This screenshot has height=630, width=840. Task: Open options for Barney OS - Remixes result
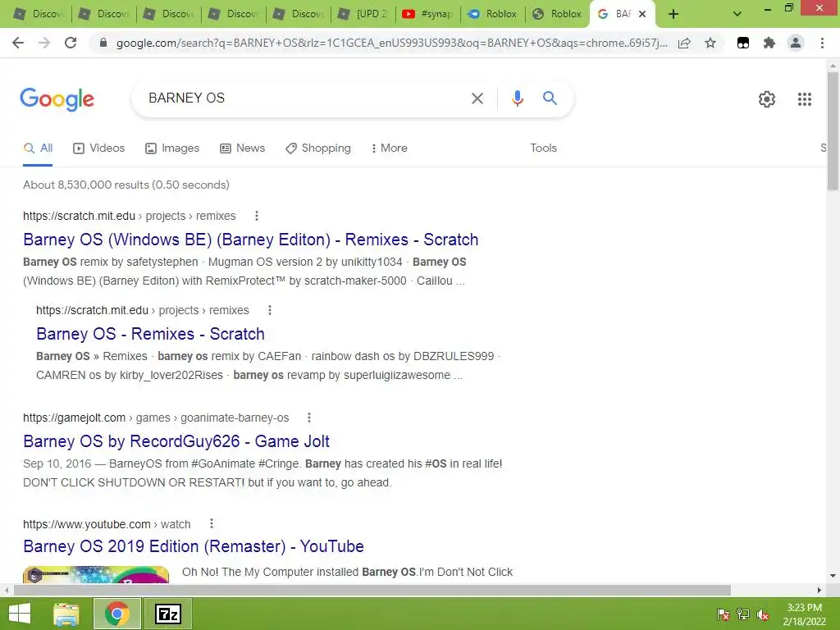coord(269,310)
